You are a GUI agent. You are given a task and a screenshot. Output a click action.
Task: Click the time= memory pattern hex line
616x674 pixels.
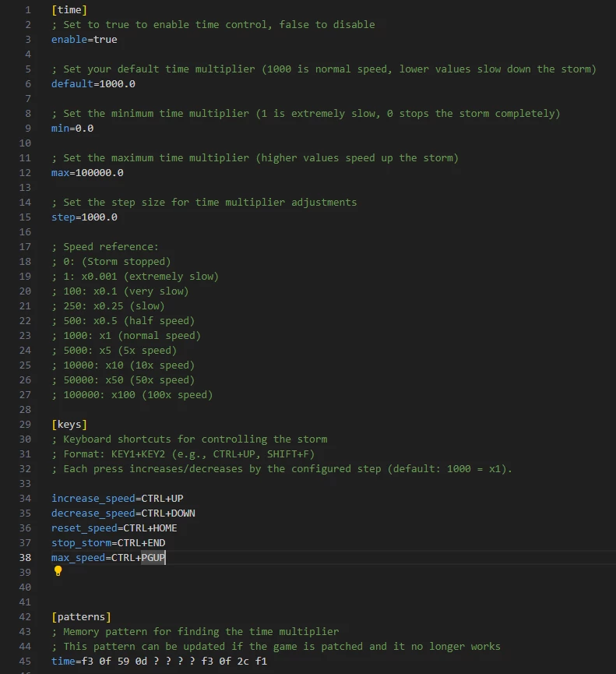coord(161,661)
